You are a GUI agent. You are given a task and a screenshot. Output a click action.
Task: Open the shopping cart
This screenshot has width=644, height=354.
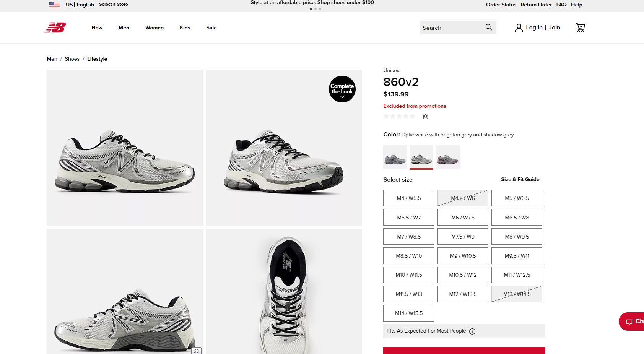click(x=581, y=28)
